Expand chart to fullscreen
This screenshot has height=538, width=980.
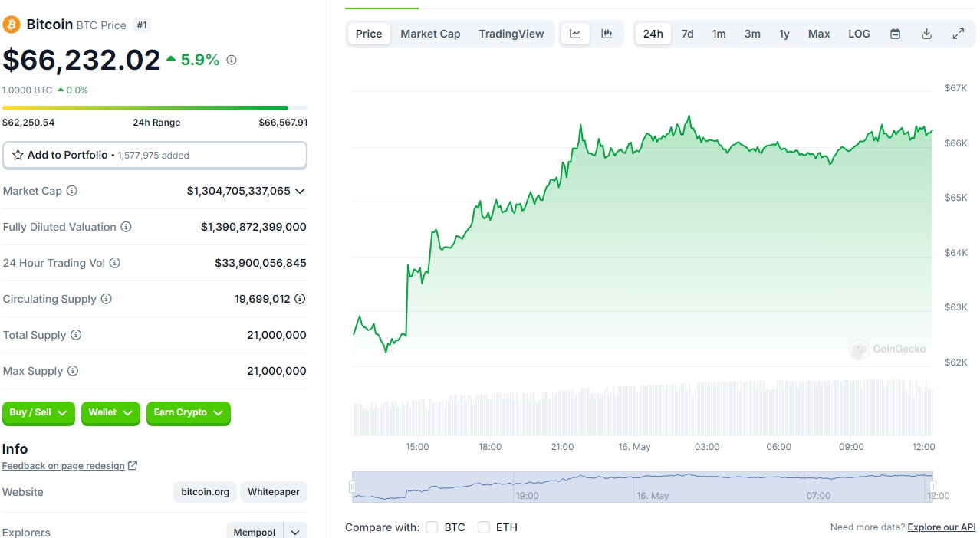pyautogui.click(x=959, y=34)
